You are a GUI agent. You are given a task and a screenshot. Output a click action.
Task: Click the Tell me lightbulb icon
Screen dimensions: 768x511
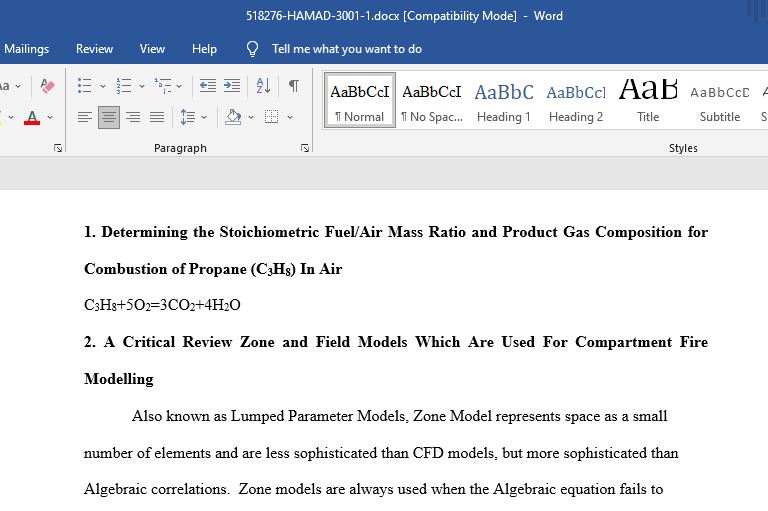(252, 49)
